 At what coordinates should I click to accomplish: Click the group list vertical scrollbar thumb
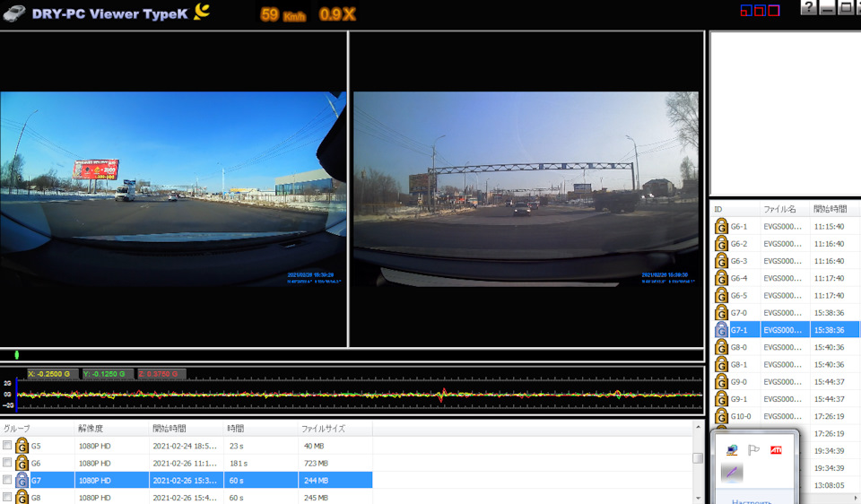click(x=698, y=458)
